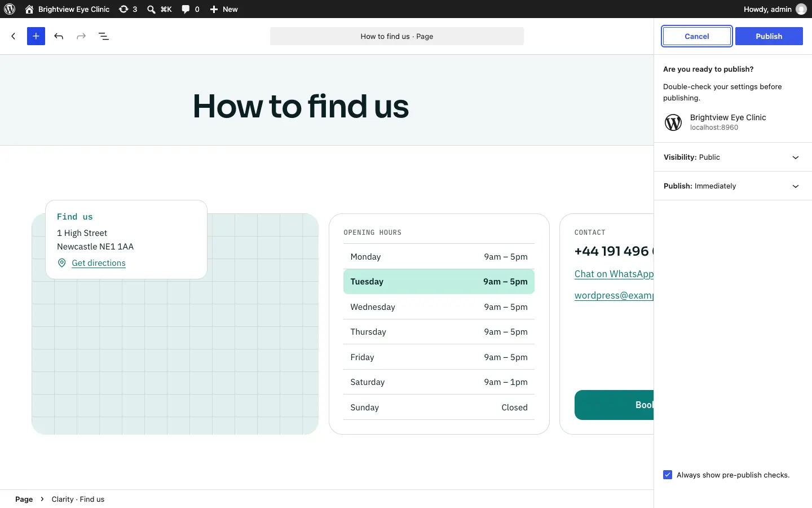The width and height of the screenshot is (812, 508).
Task: Open the command palette search ⌘K
Action: tap(160, 9)
